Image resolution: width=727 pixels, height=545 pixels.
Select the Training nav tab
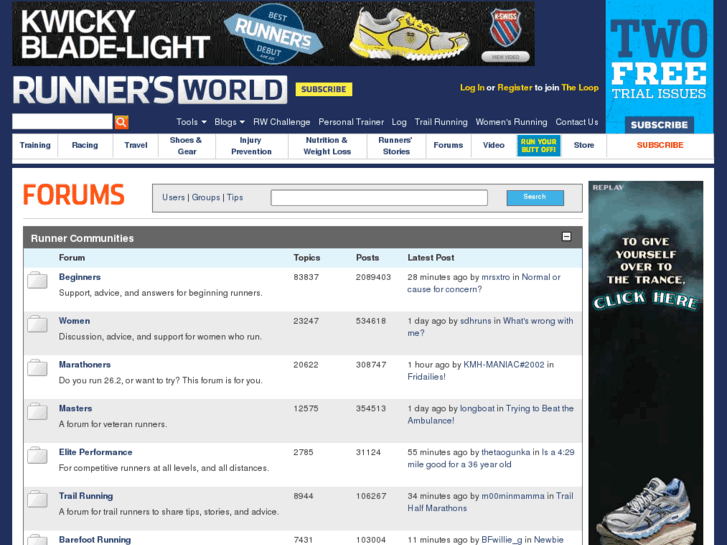pyautogui.click(x=35, y=145)
